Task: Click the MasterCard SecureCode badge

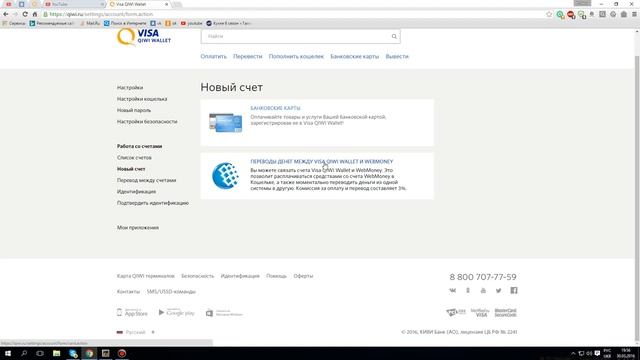Action: (505, 313)
